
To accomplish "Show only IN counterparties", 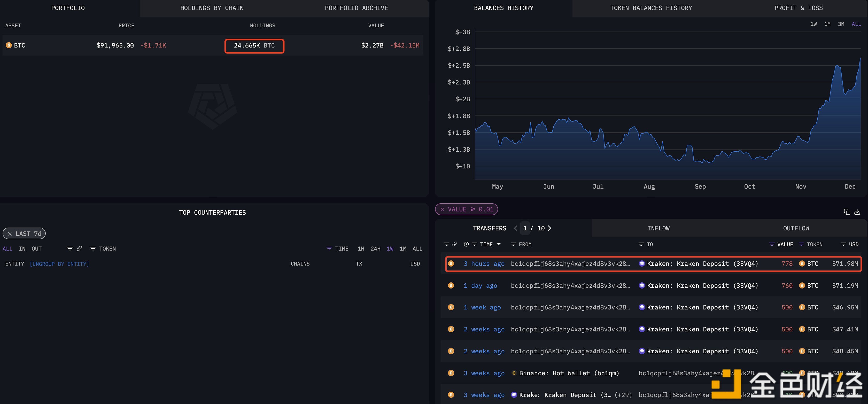I will tap(22, 249).
